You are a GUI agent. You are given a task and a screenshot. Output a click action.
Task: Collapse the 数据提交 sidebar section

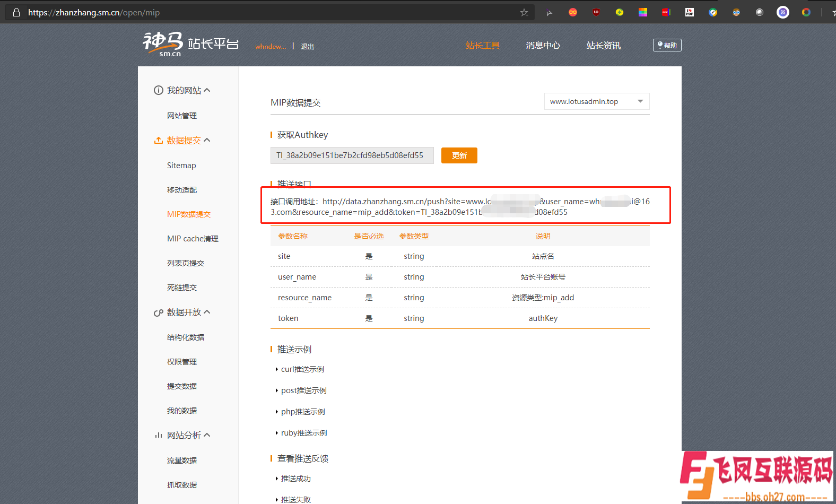[x=207, y=140]
